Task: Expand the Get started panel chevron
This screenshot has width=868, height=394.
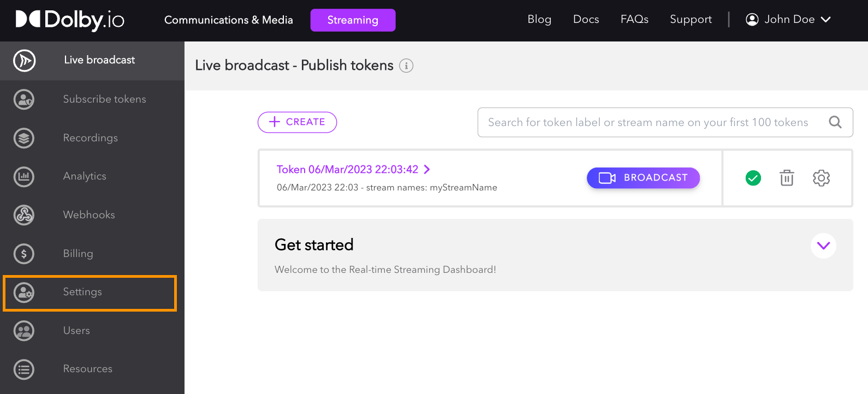Action: point(823,246)
